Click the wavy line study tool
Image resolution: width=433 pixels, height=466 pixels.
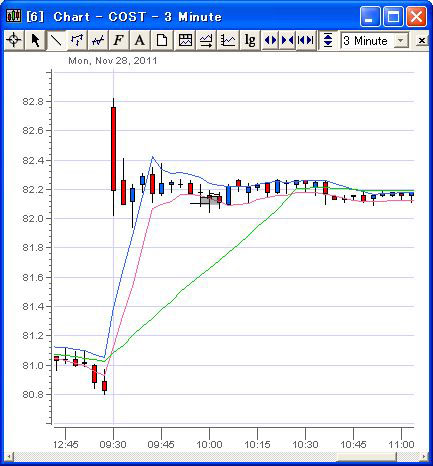point(98,41)
